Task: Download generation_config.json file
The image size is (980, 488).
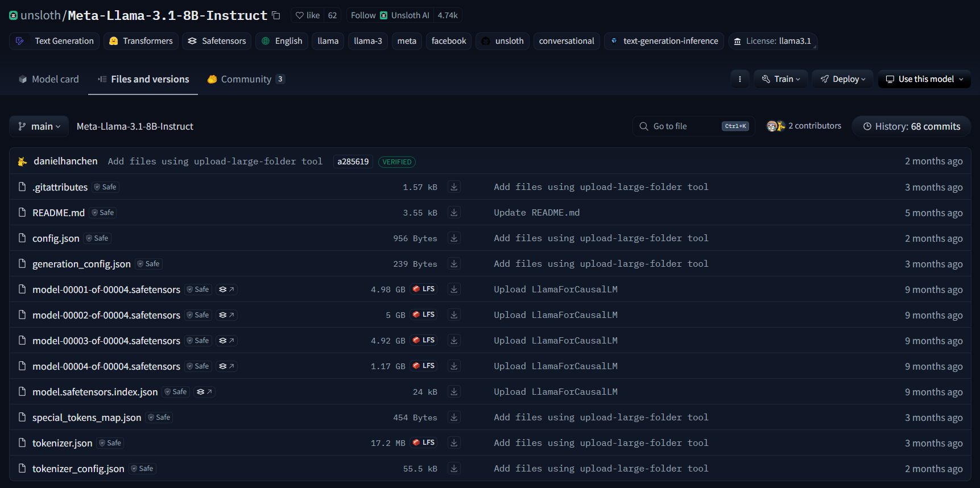Action: click(x=454, y=263)
